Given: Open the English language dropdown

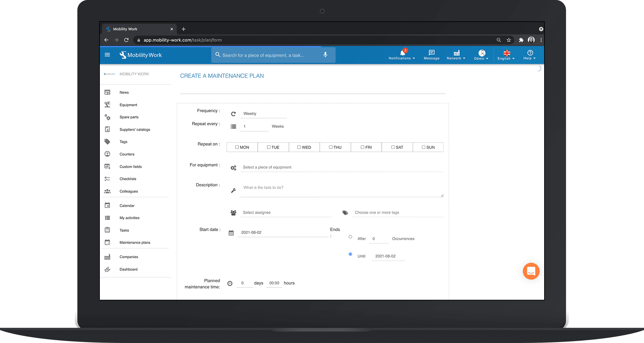Looking at the screenshot, I should [506, 55].
